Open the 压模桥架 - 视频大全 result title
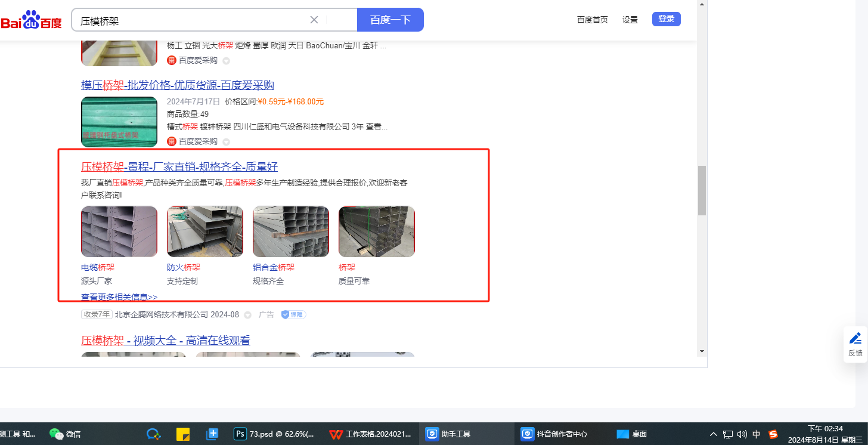The width and height of the screenshot is (868, 445). click(166, 341)
